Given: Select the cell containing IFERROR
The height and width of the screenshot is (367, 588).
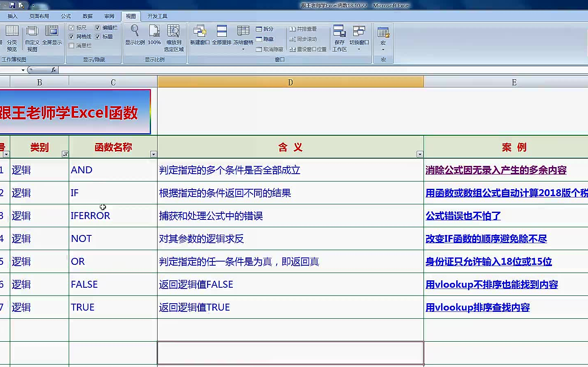Looking at the screenshot, I should pyautogui.click(x=113, y=216).
